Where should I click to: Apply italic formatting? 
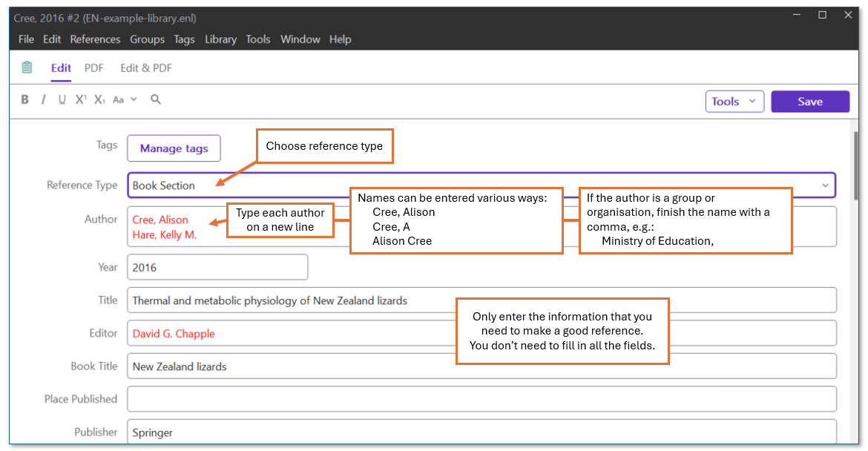(43, 99)
